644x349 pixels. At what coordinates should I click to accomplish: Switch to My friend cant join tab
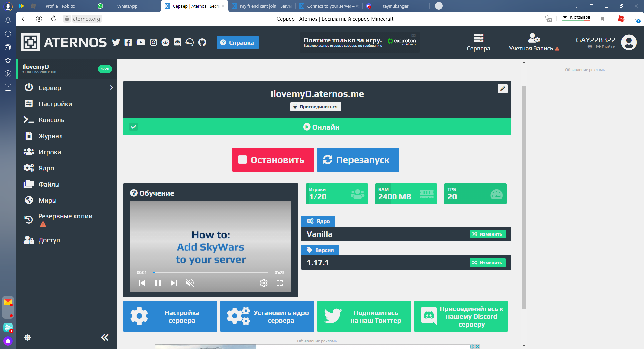(262, 6)
